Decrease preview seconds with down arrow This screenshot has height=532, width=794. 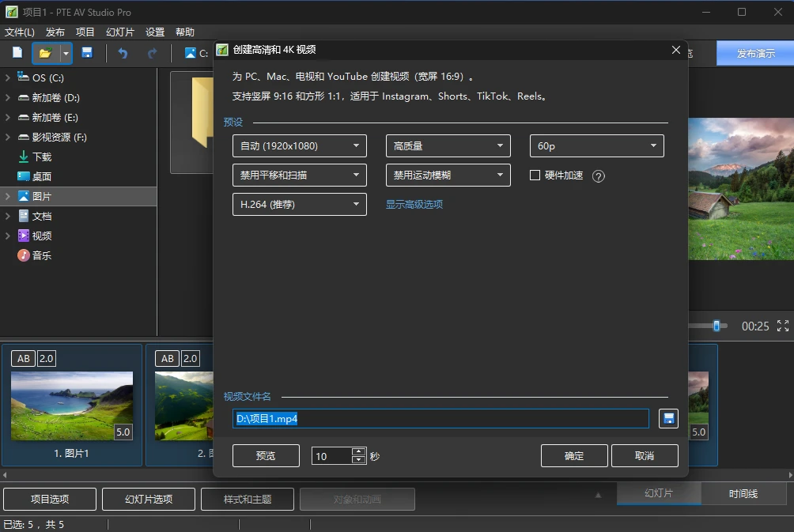click(358, 459)
